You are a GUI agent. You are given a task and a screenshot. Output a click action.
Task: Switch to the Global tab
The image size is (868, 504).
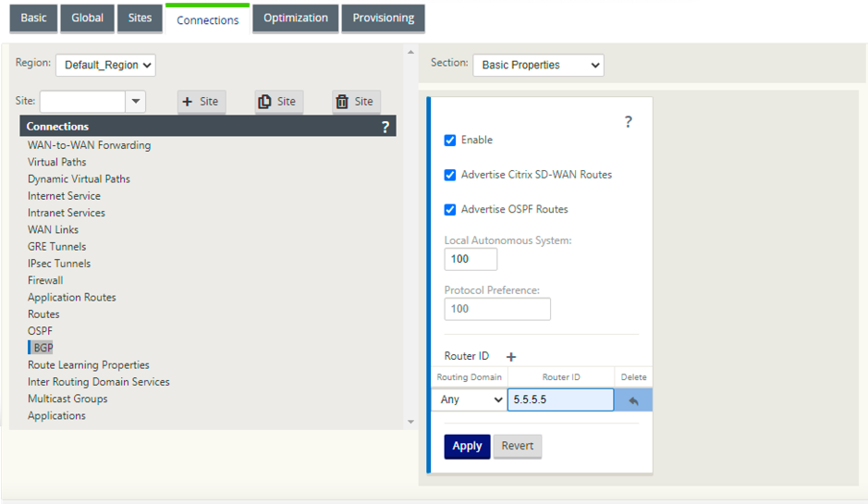88,18
